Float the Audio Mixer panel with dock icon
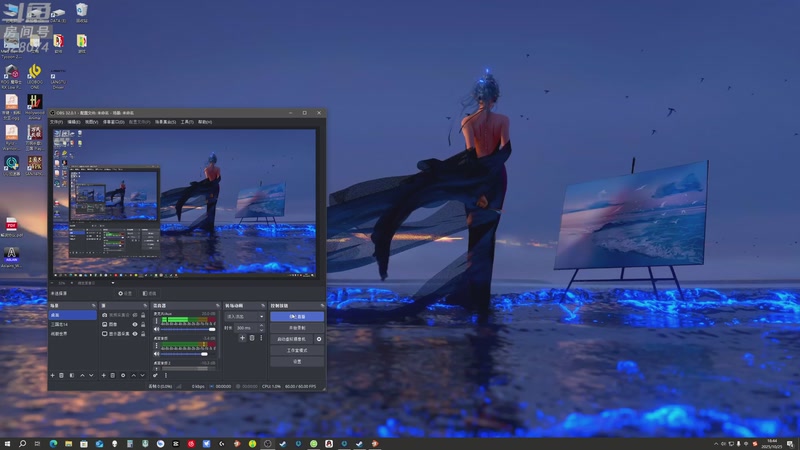This screenshot has height=450, width=800. 218,306
